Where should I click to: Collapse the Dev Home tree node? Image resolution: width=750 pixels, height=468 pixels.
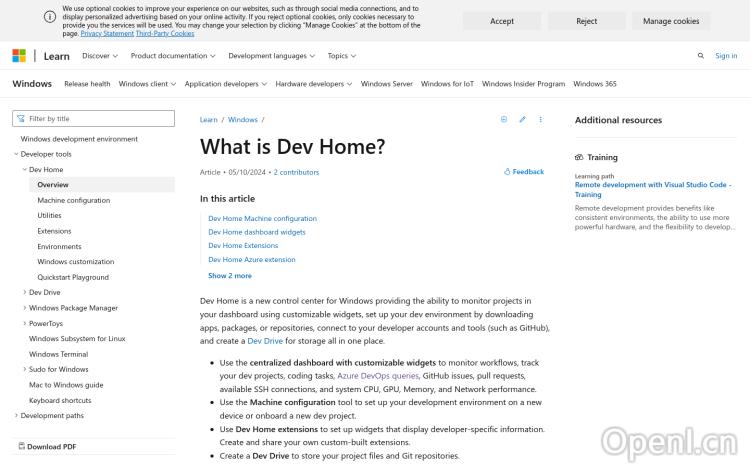pos(24,169)
